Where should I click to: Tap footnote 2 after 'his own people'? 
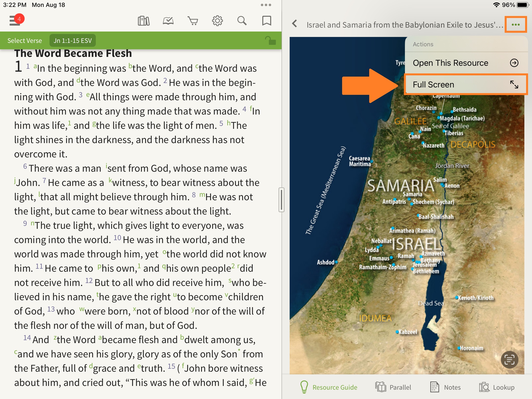[233, 266]
